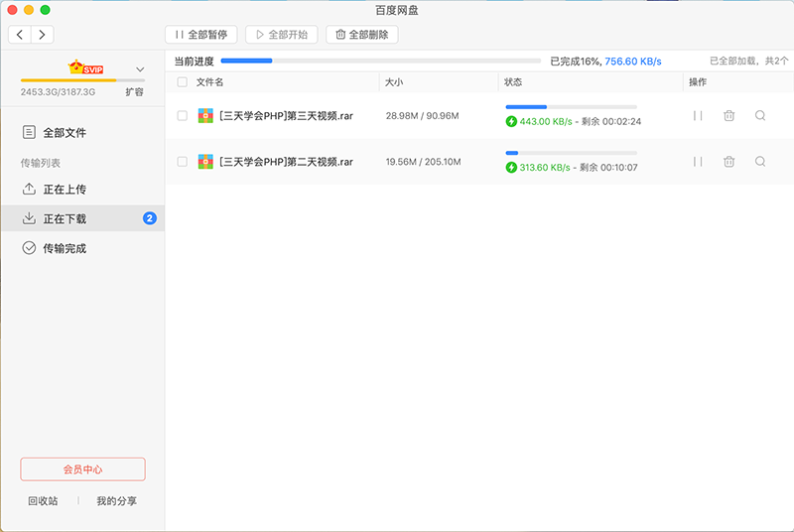Click the total speed 756.60 KB/s
The width and height of the screenshot is (794, 532).
(633, 62)
